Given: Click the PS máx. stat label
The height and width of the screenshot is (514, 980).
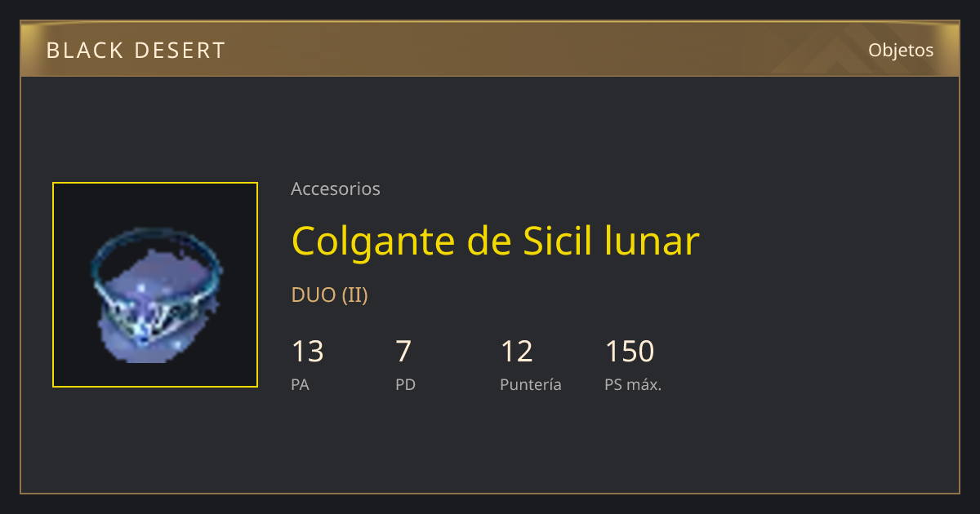Looking at the screenshot, I should 633,384.
